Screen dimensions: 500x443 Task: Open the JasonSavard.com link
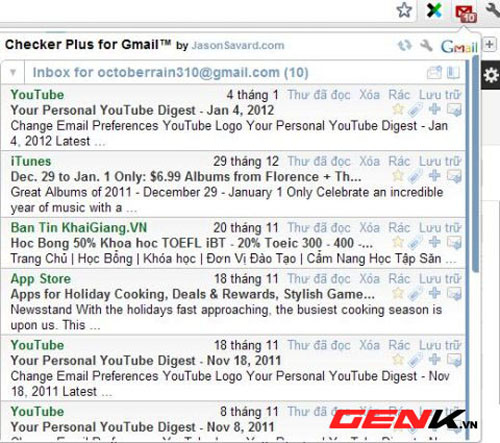click(238, 45)
